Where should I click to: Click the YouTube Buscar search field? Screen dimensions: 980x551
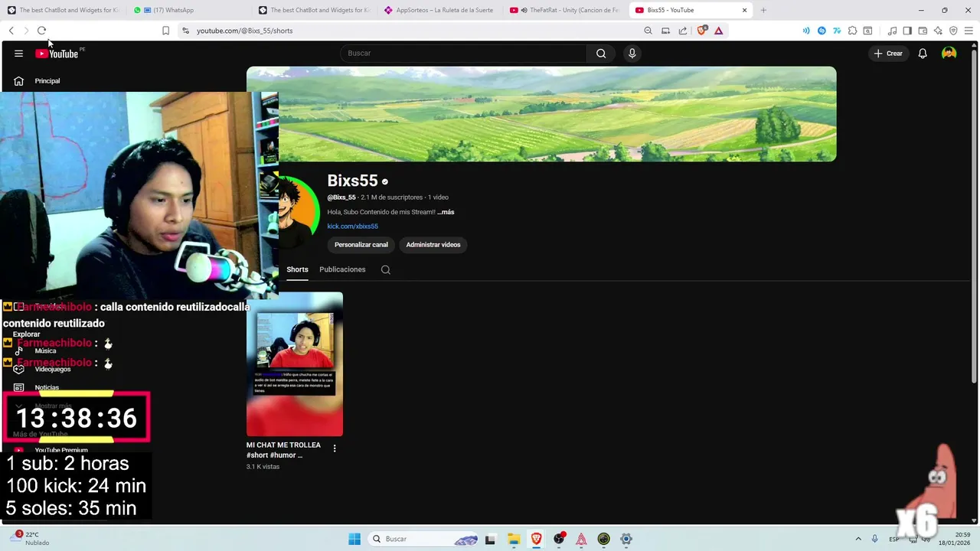pos(463,54)
